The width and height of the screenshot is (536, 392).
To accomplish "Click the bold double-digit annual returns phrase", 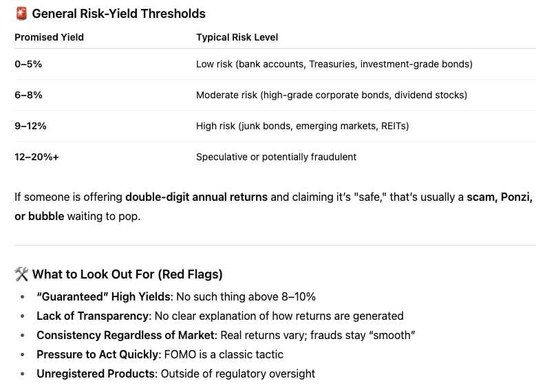I will [x=196, y=197].
